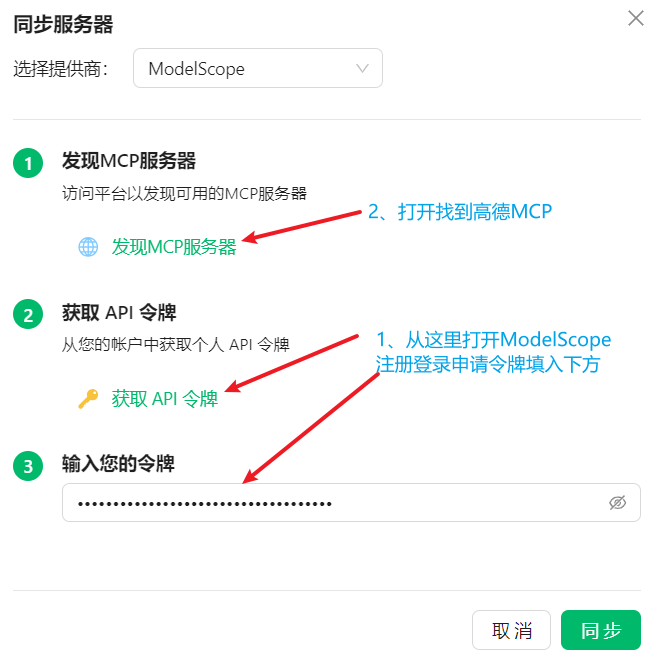
Task: Click the green step 1 circle
Action: coord(28,163)
